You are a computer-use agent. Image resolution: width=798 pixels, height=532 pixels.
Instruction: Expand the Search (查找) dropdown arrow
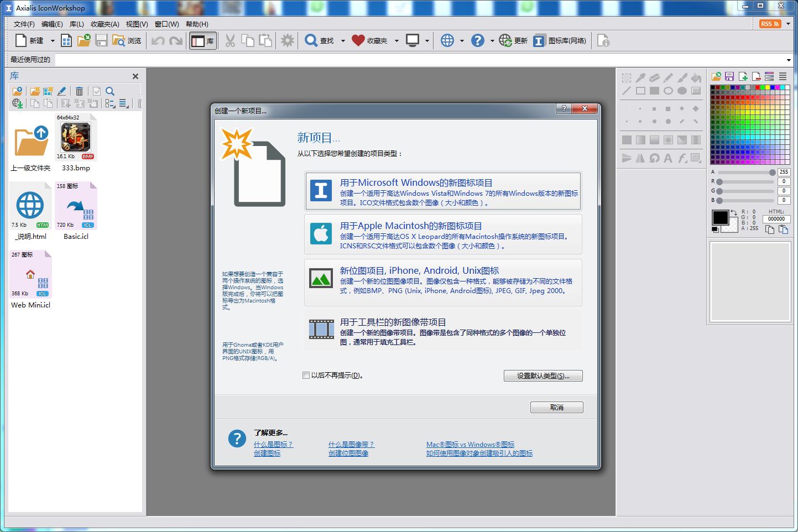point(343,41)
